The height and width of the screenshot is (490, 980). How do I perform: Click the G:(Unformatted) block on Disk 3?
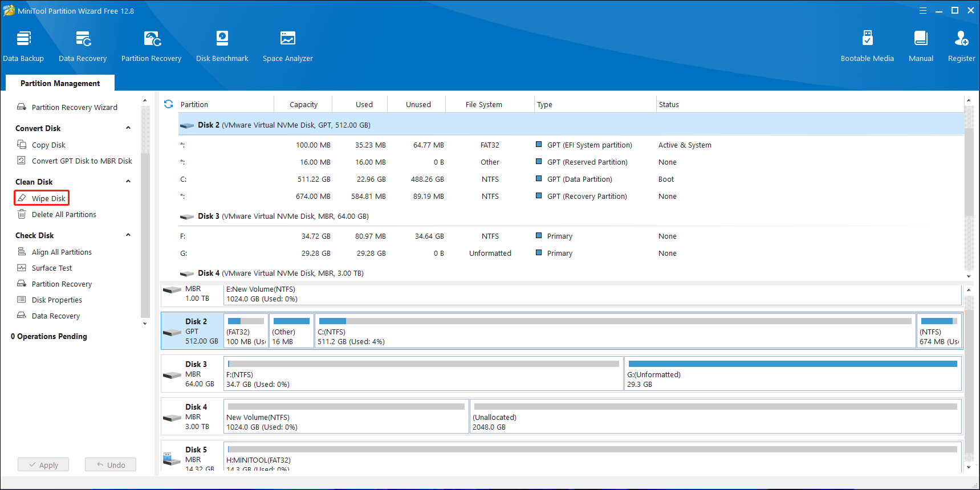793,374
